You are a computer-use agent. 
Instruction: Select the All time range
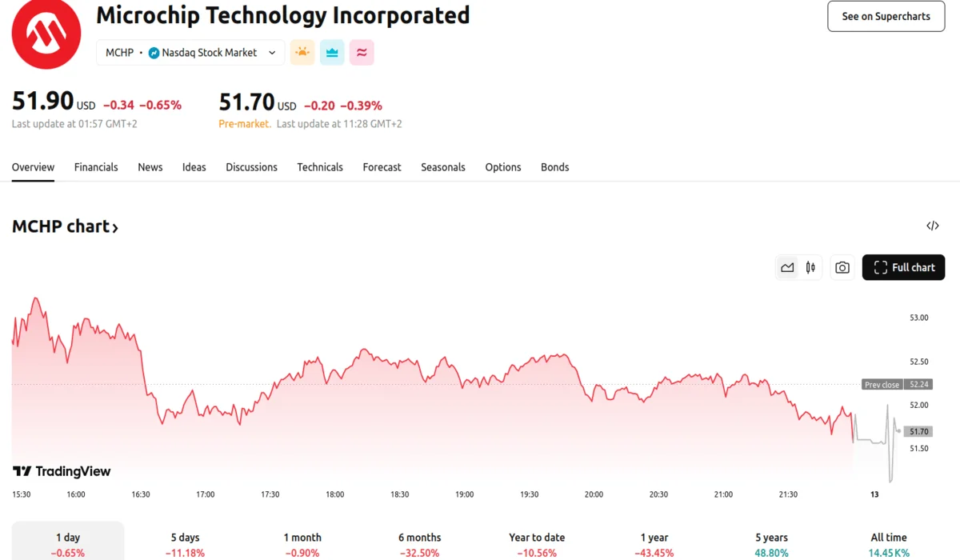click(x=888, y=544)
